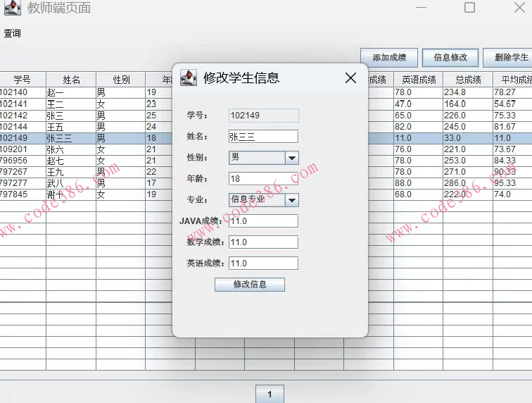Select student ID cell 102142
532x403 pixels.
tap(23, 116)
